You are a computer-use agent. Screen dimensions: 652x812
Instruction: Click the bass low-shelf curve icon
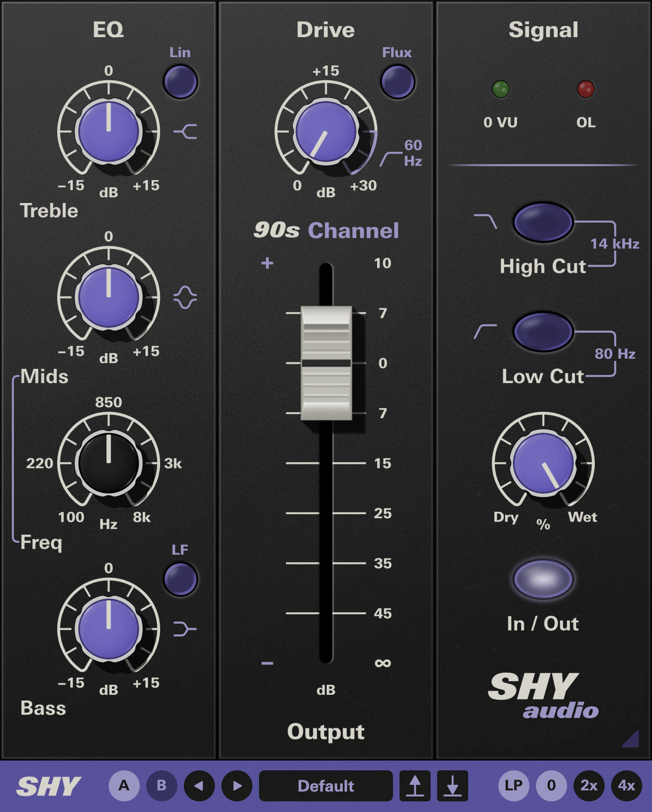(185, 629)
